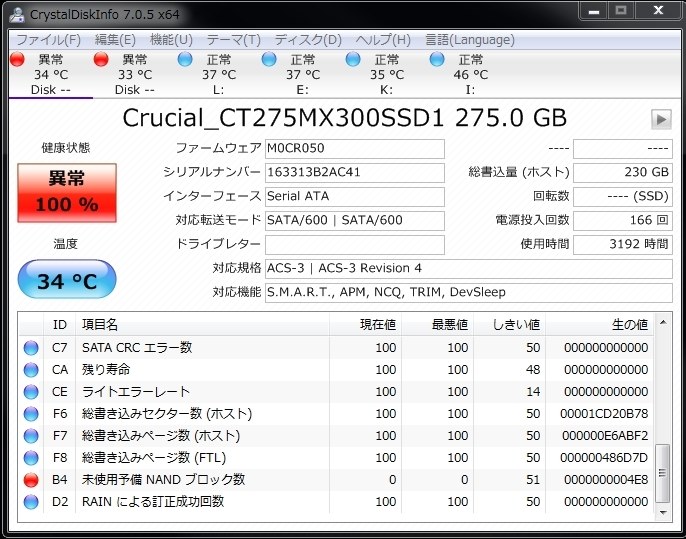686x539 pixels.
Task: Click the scrollbar down arrow in attribute list
Action: (663, 512)
